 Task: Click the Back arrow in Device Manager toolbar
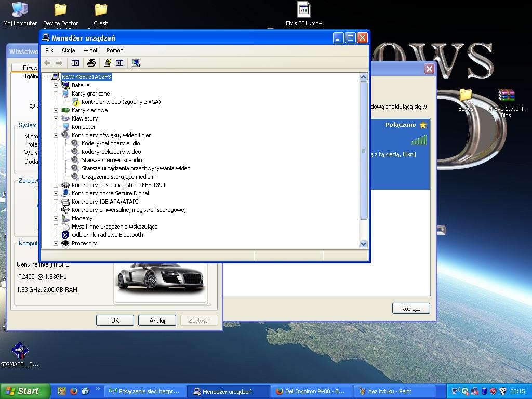pyautogui.click(x=47, y=63)
